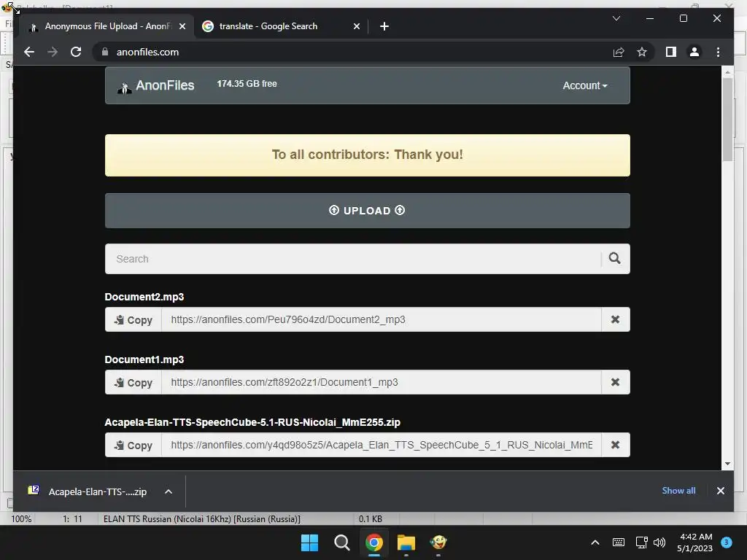Click the Chrome taskbar icon

click(374, 542)
